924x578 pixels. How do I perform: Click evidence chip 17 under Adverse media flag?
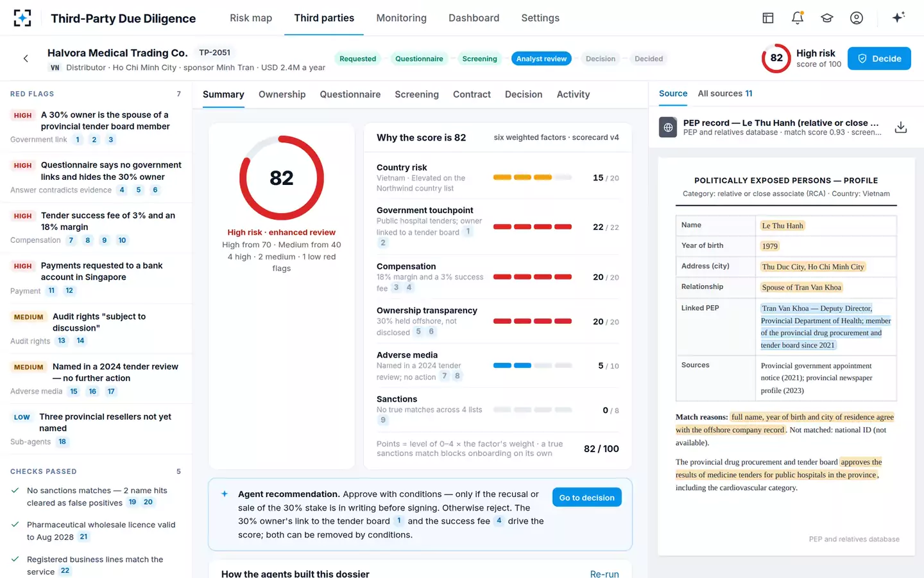(111, 392)
